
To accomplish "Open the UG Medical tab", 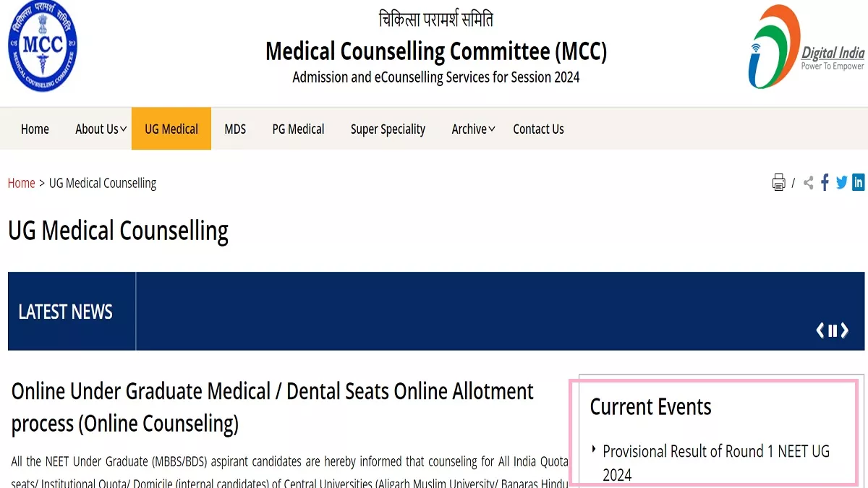I will (x=171, y=129).
